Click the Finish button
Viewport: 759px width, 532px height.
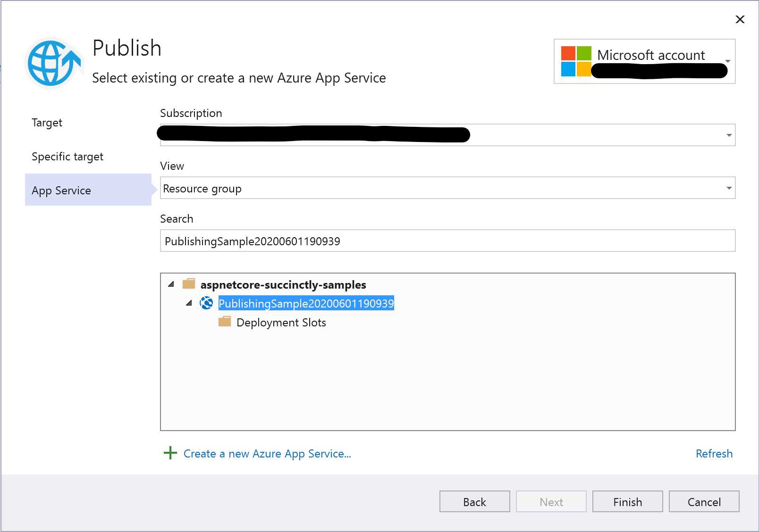[628, 501]
